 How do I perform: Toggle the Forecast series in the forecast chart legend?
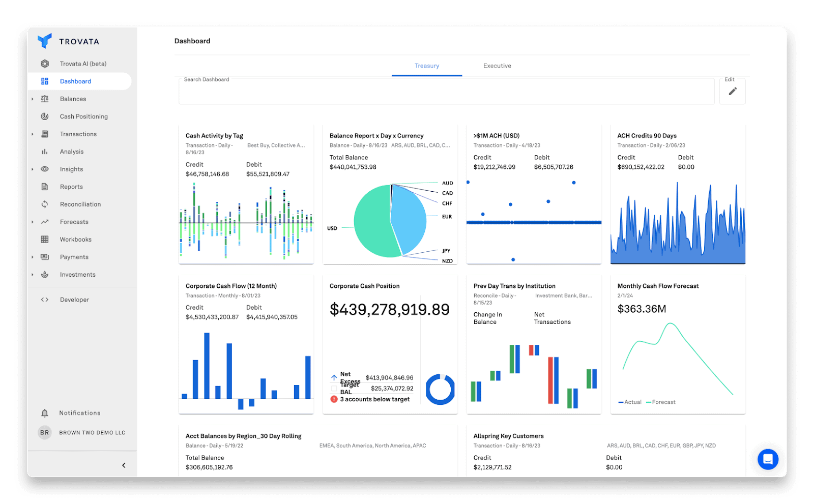[x=661, y=402]
